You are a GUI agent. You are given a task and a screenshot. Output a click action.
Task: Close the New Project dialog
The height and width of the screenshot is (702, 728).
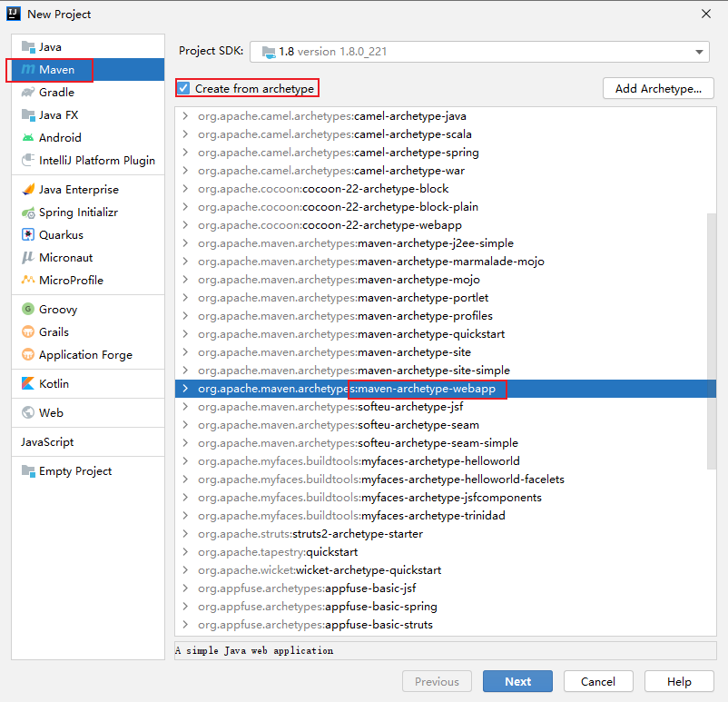point(706,14)
